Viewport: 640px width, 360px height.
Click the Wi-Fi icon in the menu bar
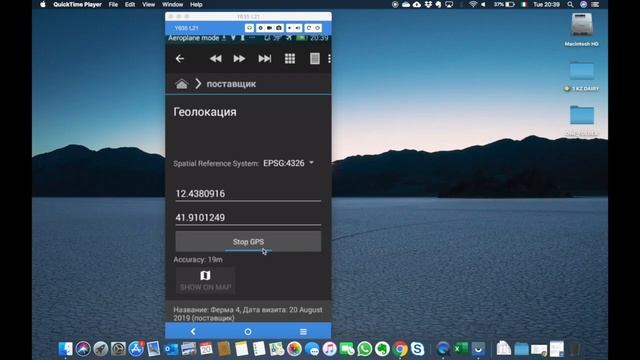pos(473,4)
